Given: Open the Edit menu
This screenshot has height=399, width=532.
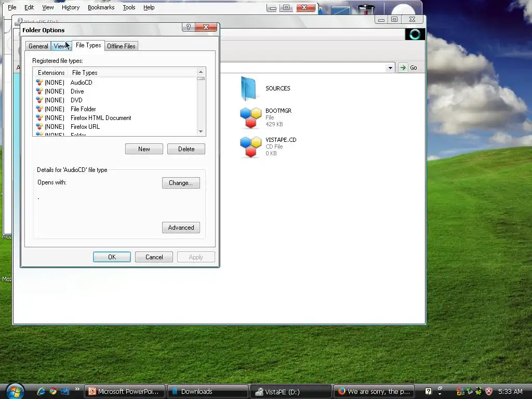Looking at the screenshot, I should [29, 7].
